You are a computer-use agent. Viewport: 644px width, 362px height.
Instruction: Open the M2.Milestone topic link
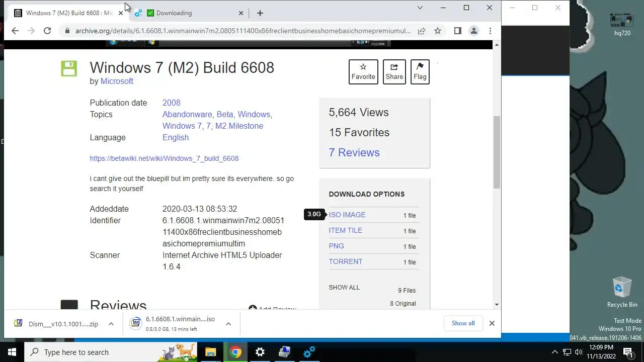[239, 126]
